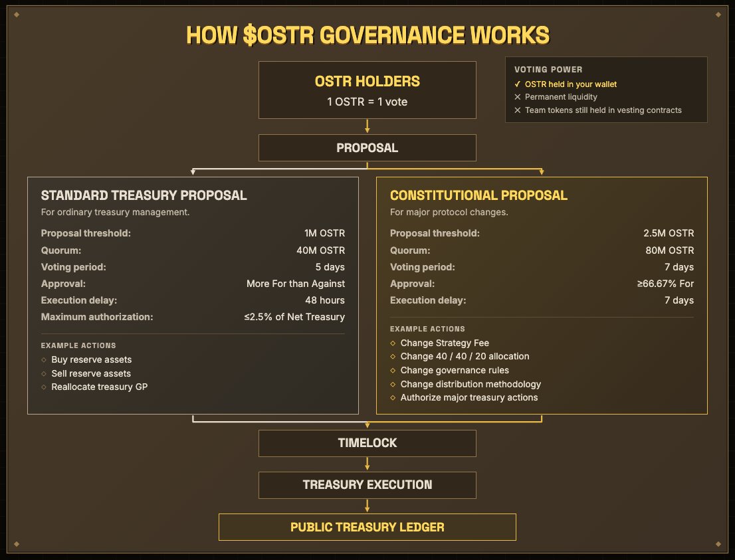The height and width of the screenshot is (560, 735).
Task: Click the '80M OSTR' quorum value
Action: click(x=670, y=250)
